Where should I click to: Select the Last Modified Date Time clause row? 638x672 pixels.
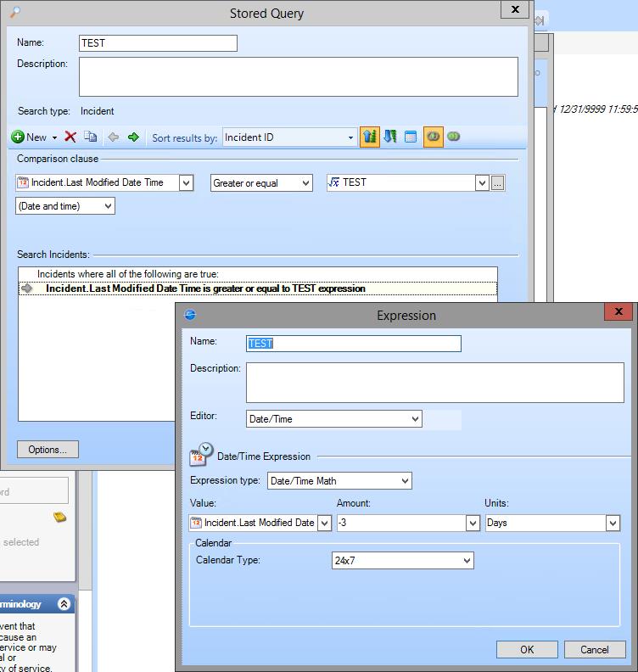(x=205, y=288)
